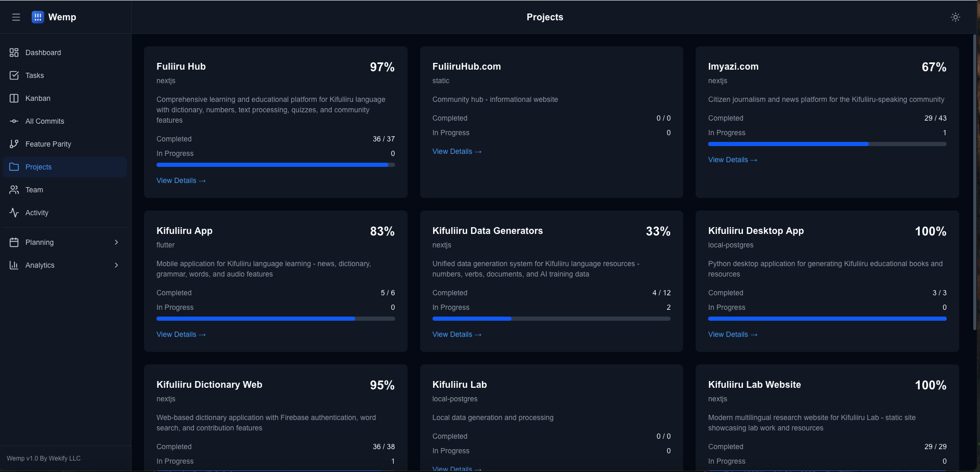Click the Analytics bar chart icon
This screenshot has width=980, height=472.
click(x=14, y=265)
